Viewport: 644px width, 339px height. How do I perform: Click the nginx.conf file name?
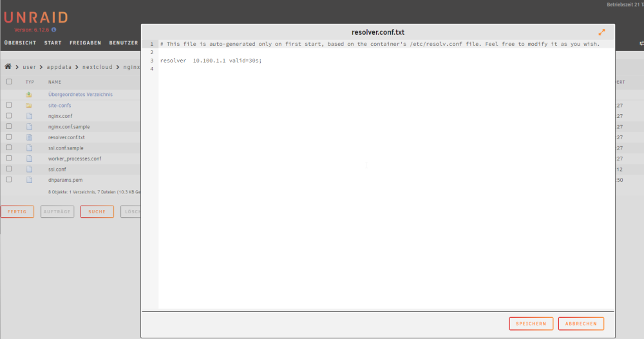click(60, 116)
